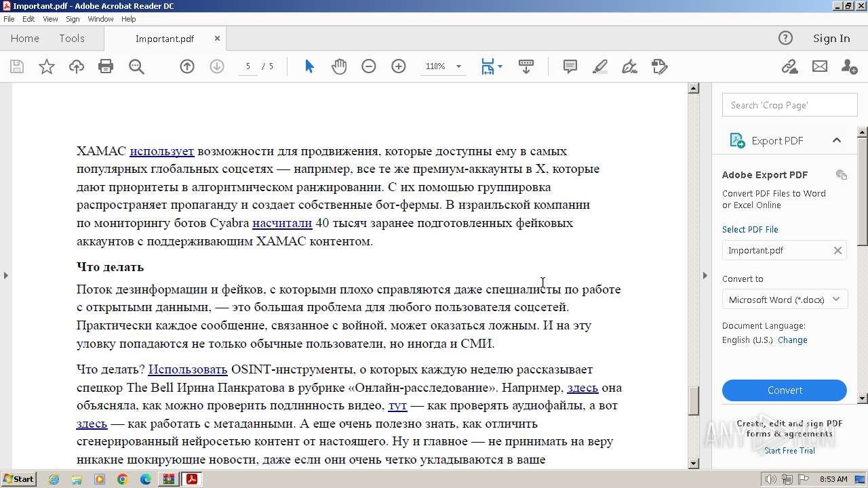The image size is (868, 488).
Task: Click the page number input field
Action: click(x=248, y=66)
